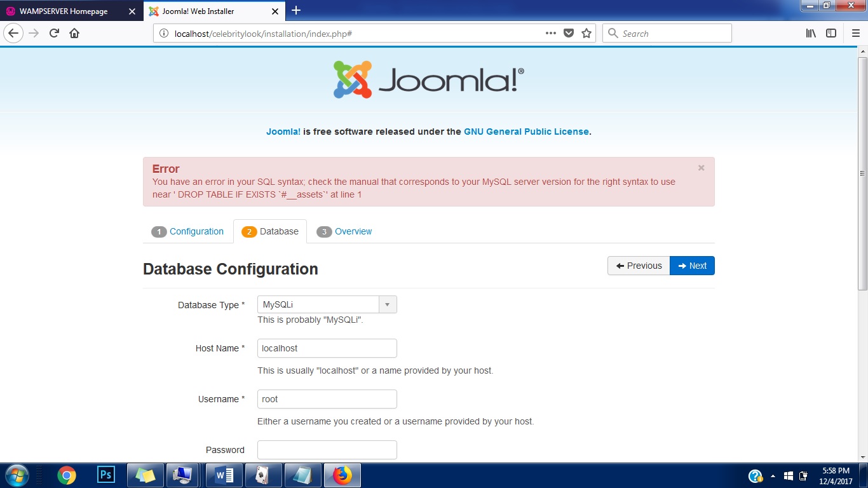Go to the Configuration step tab
Screen dimensions: 868x488
pyautogui.click(x=187, y=231)
